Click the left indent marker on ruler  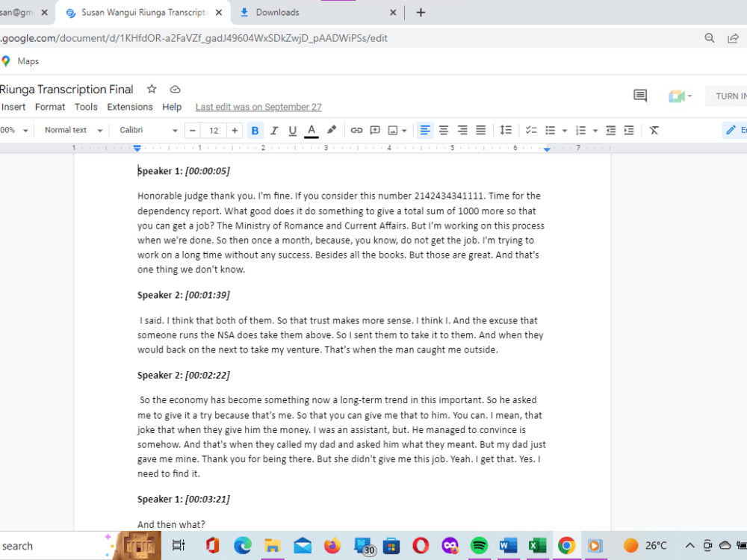137,149
